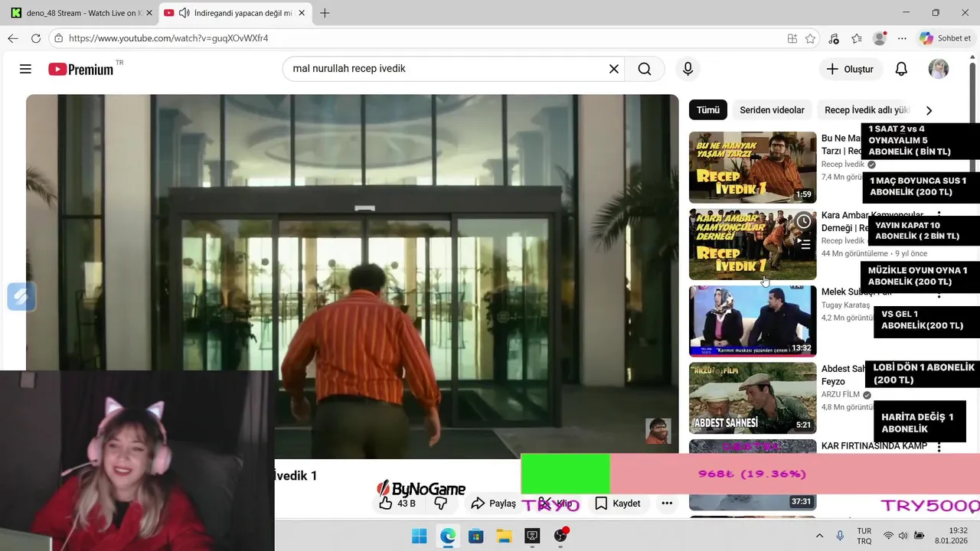View site information icon beside the URL
Image resolution: width=980 pixels, height=551 pixels.
[58, 38]
